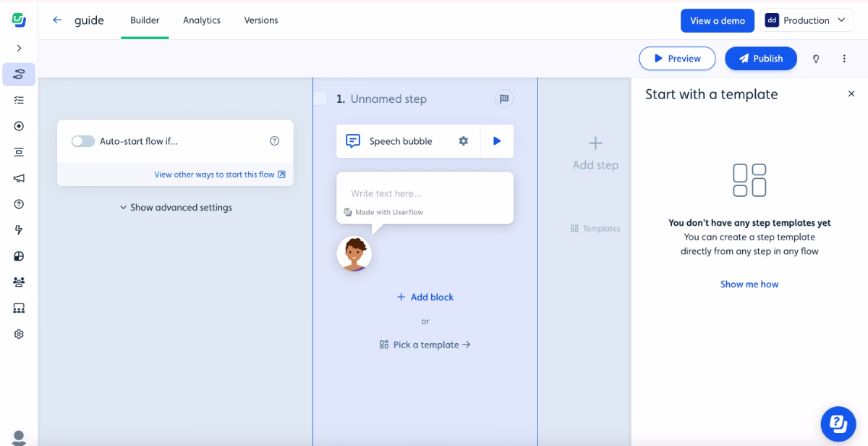Click the Speech bubble settings gear
The width and height of the screenshot is (868, 446).
point(464,140)
